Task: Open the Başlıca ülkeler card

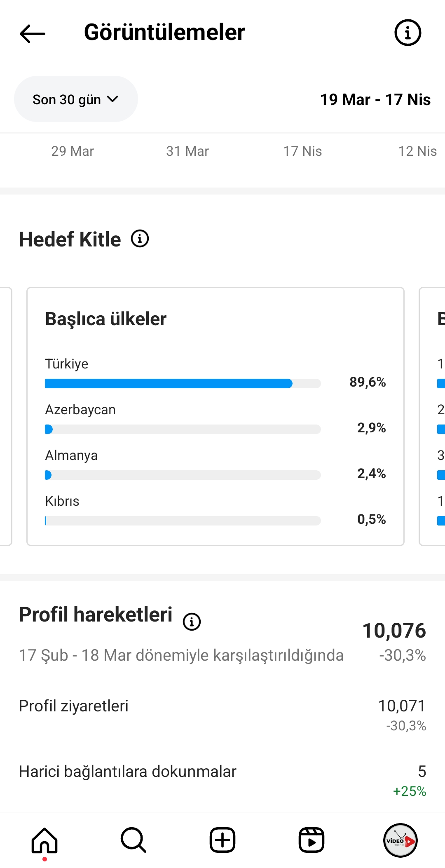Action: [x=215, y=416]
